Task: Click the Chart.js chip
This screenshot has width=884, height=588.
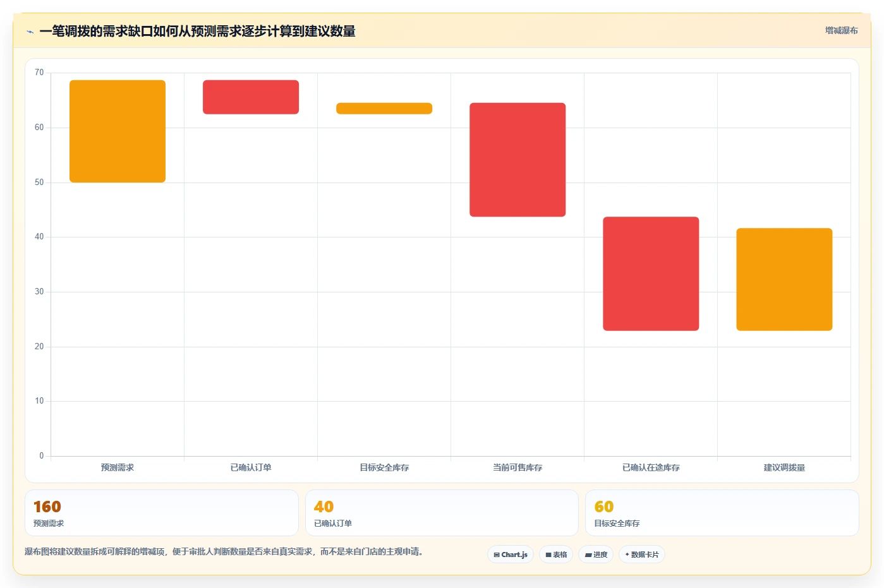Action: coord(511,555)
